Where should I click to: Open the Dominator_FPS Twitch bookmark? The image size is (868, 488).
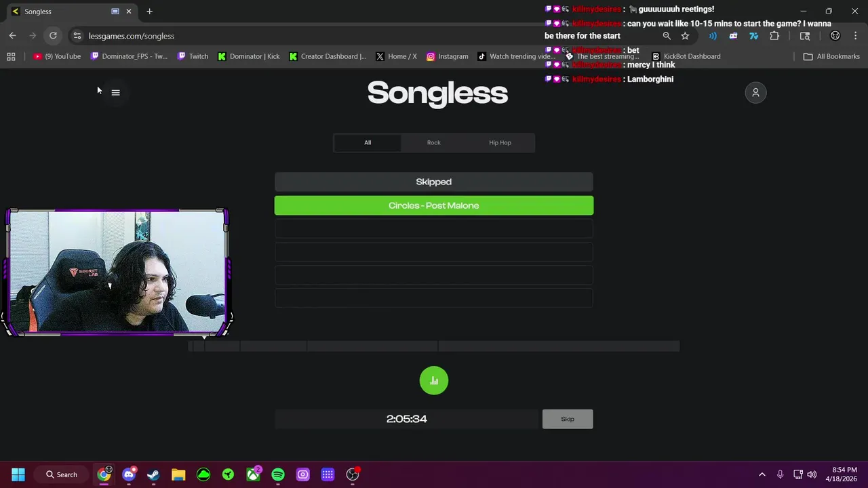click(x=129, y=56)
